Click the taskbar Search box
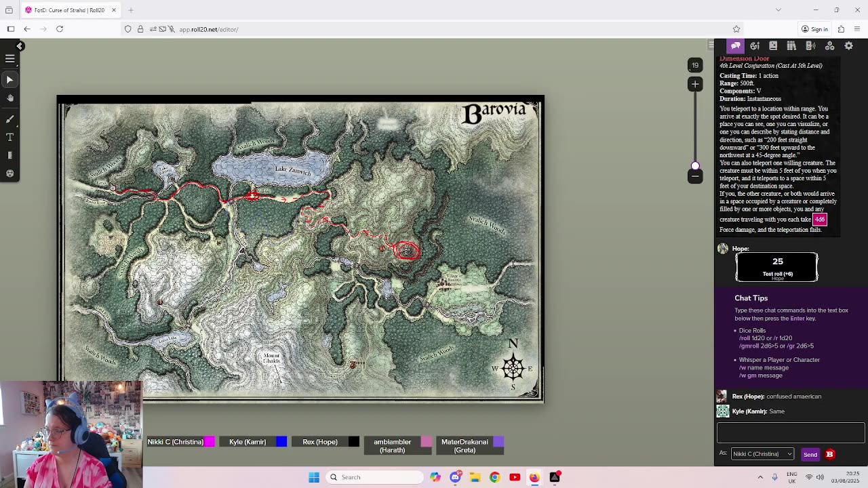The height and width of the screenshot is (488, 868). (374, 477)
